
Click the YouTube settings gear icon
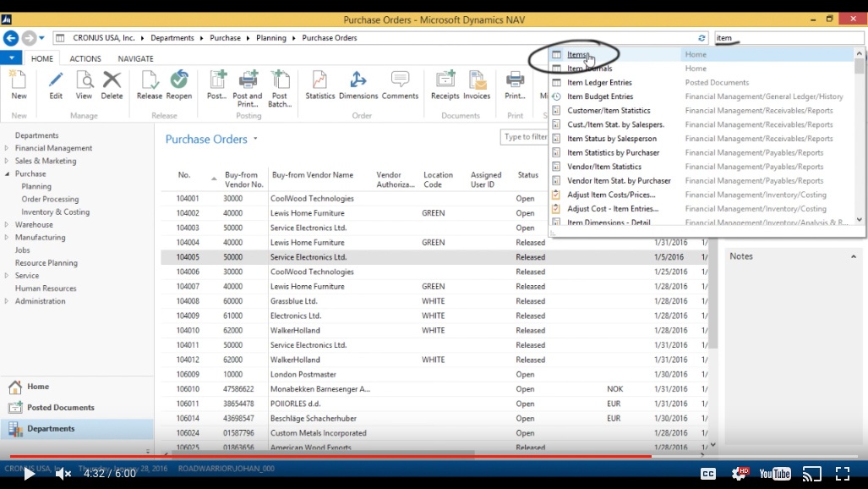740,474
